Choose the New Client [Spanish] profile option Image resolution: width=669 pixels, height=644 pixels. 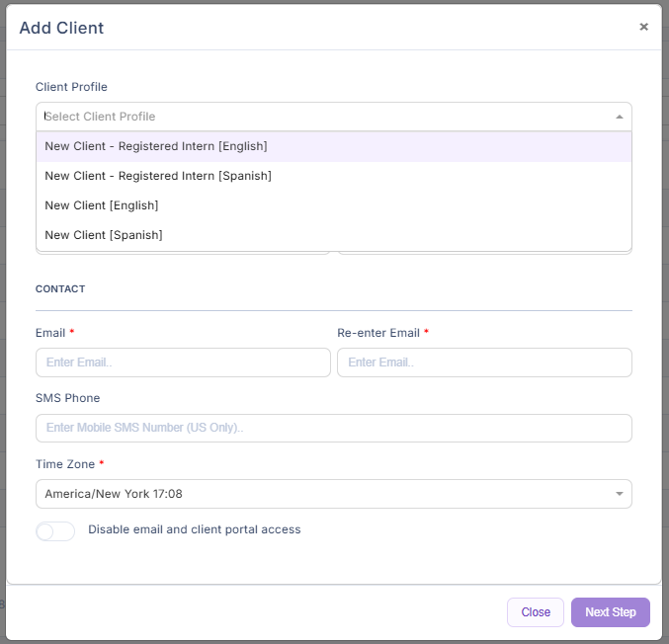tap(104, 235)
